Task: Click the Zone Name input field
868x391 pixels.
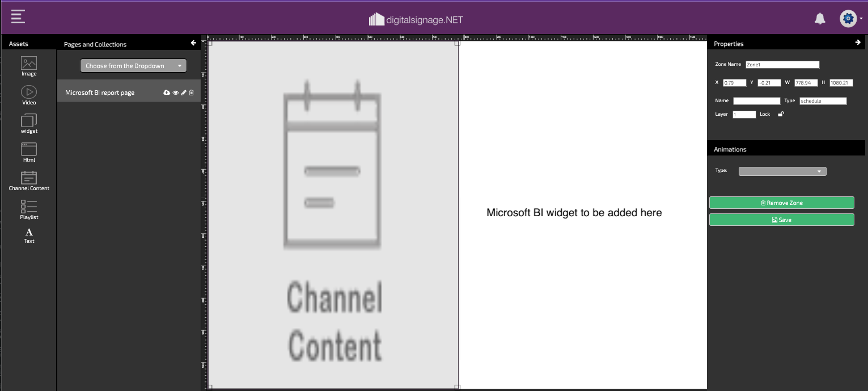Action: 782,65
